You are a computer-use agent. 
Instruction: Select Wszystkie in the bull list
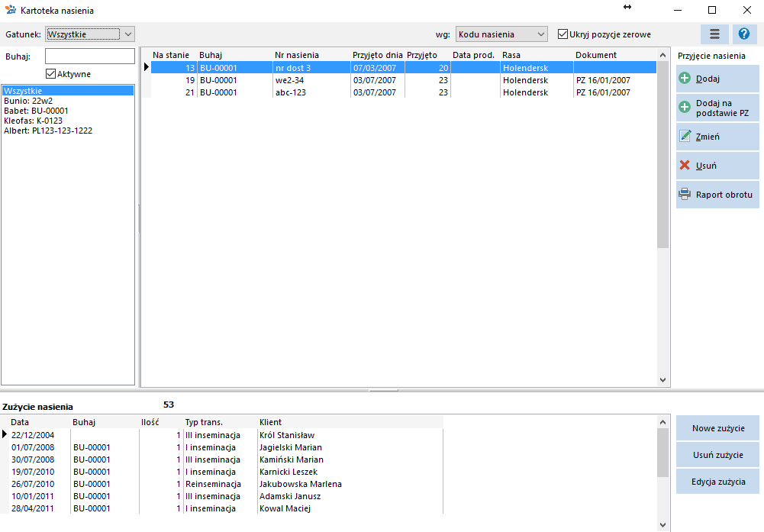pos(68,91)
